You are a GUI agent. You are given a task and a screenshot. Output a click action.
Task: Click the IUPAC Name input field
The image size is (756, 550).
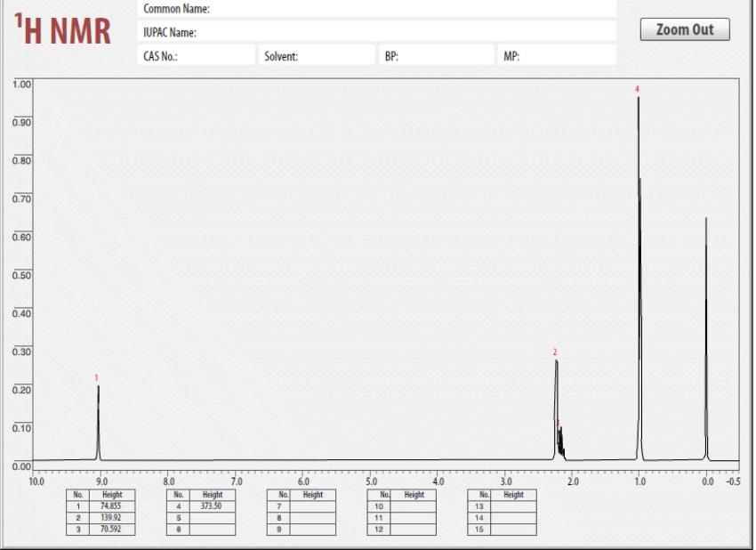click(x=382, y=30)
